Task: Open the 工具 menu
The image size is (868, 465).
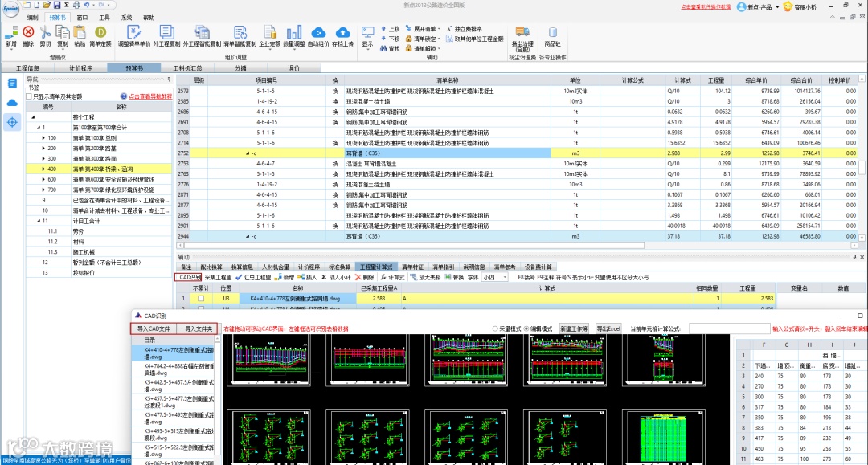Action: [104, 18]
